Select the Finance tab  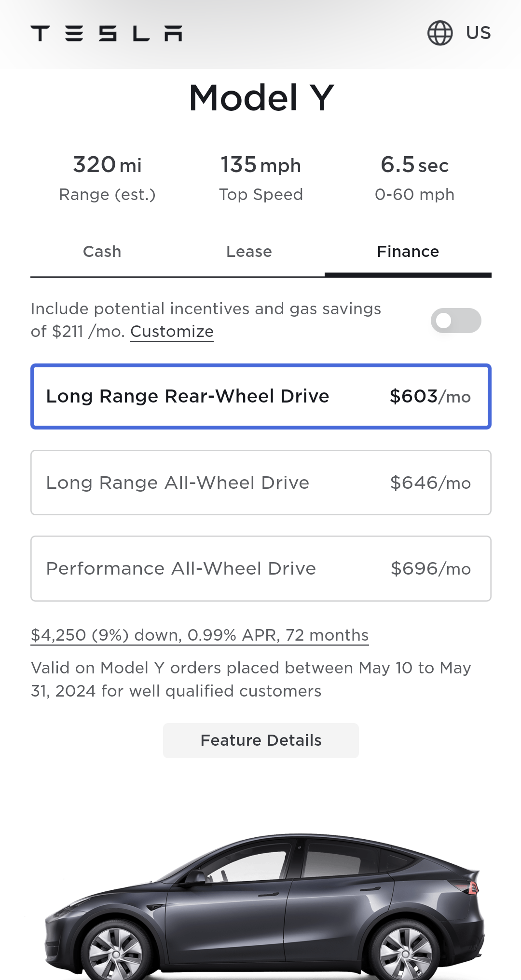coord(408,252)
